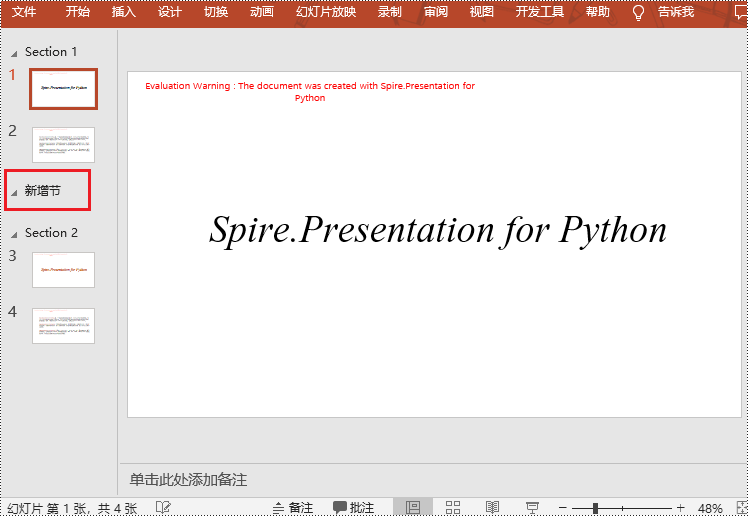Select the 设计 ribbon tab

pos(169,11)
